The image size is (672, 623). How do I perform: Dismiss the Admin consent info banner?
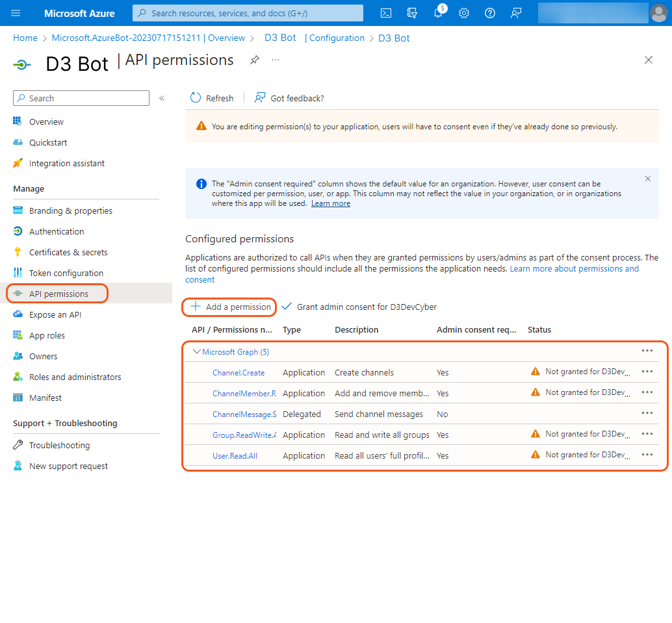(x=647, y=179)
